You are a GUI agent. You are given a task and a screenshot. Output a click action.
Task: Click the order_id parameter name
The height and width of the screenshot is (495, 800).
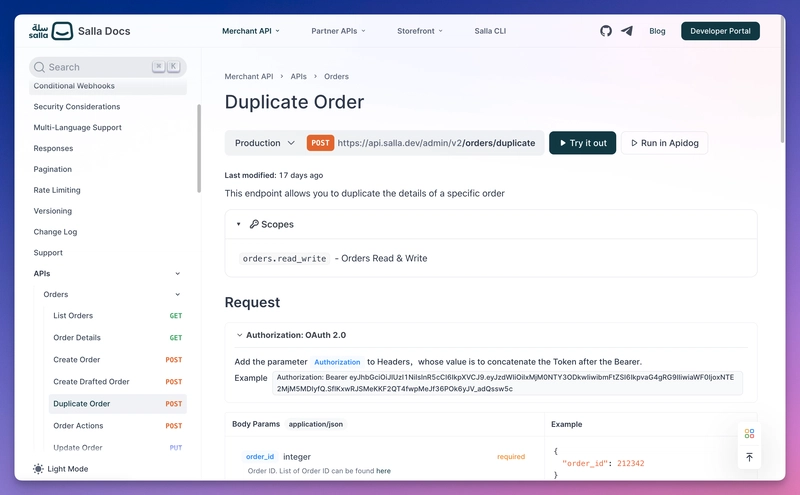point(260,457)
